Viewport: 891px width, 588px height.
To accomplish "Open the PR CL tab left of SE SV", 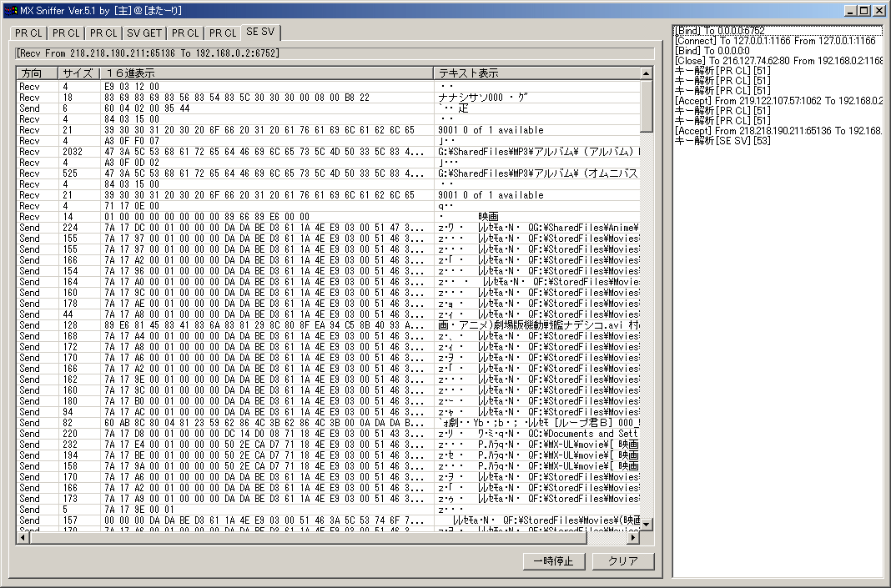I will [x=222, y=33].
